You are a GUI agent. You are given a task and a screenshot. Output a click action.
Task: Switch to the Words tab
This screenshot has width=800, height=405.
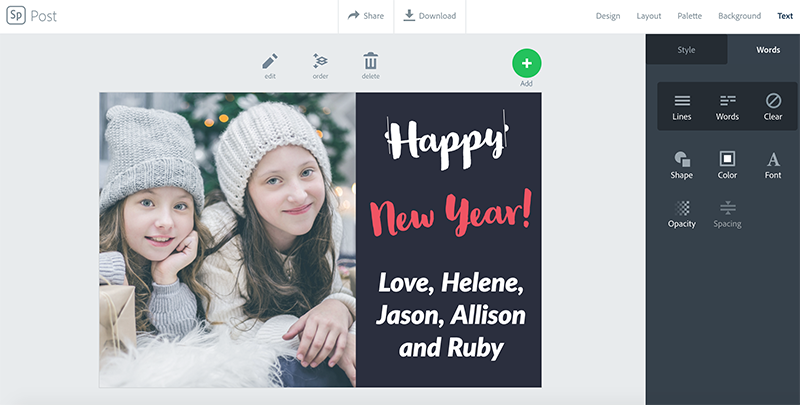[x=768, y=49]
